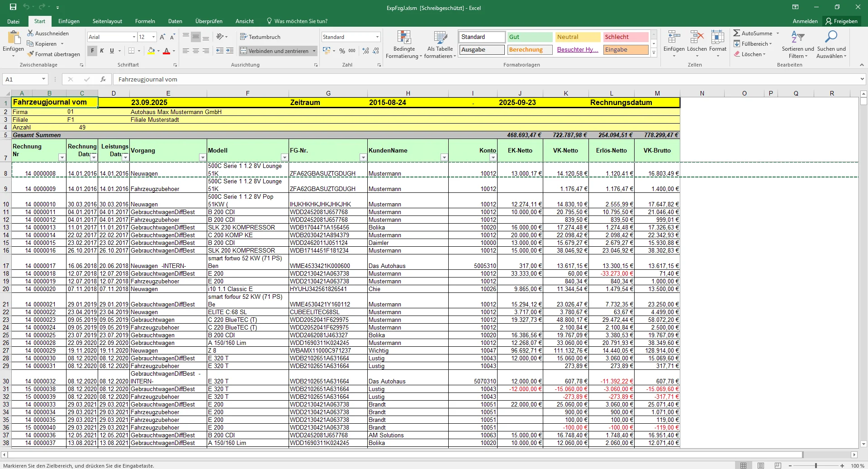
Task: Click Verbinden und zentrieren button
Action: 275,51
